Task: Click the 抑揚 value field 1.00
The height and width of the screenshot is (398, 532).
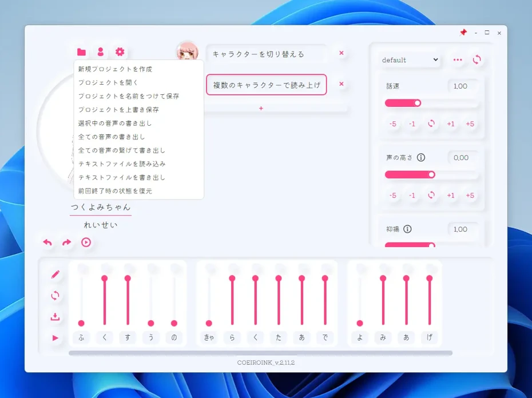Action: (462, 229)
